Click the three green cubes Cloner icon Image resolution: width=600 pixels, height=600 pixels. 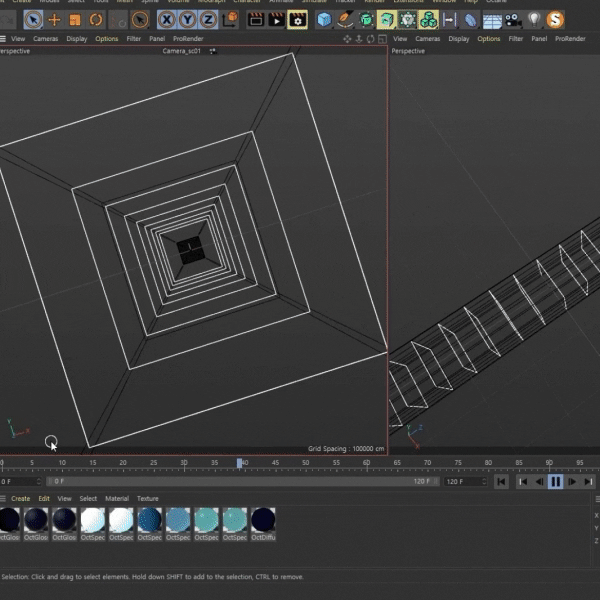[x=429, y=20]
